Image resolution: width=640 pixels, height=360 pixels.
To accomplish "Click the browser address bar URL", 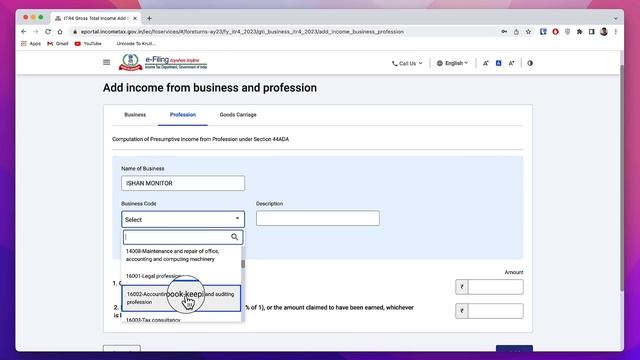I will tap(242, 31).
